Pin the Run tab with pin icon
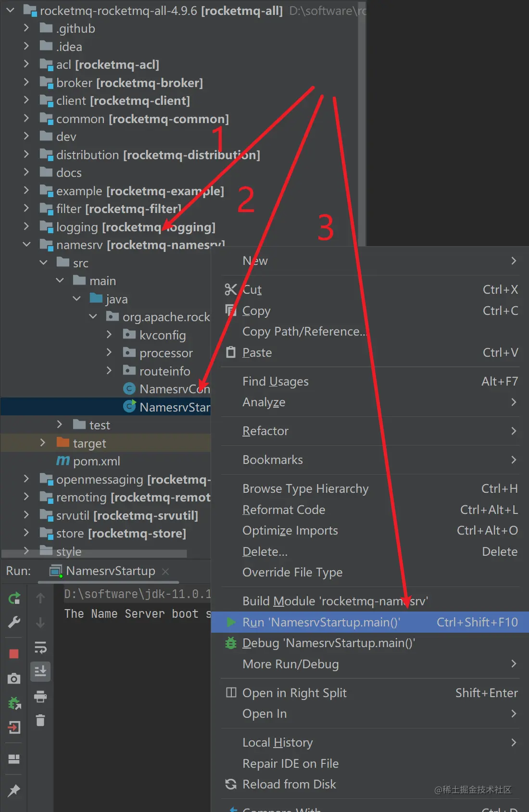 14,790
